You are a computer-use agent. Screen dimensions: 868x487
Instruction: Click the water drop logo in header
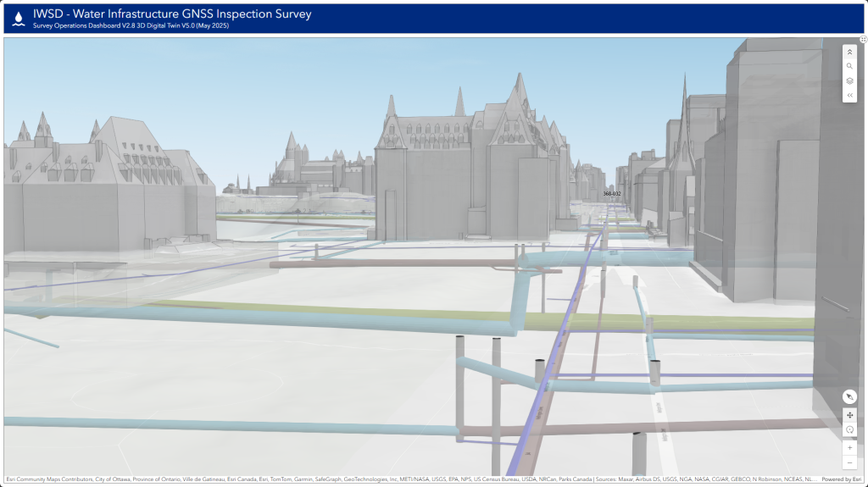pyautogui.click(x=18, y=19)
